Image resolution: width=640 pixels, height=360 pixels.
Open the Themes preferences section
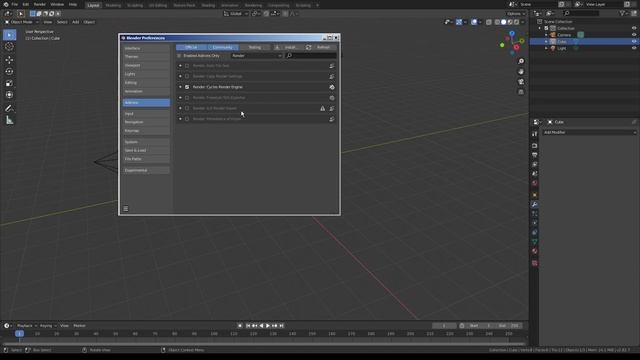pos(146,57)
